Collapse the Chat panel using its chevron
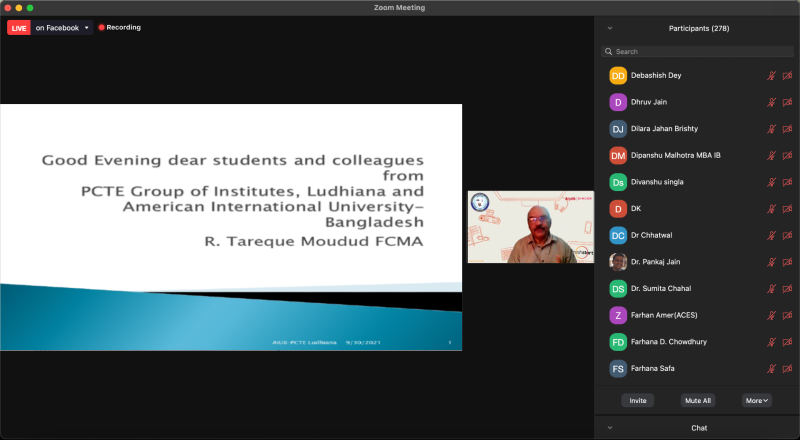The image size is (800, 440). tap(610, 428)
